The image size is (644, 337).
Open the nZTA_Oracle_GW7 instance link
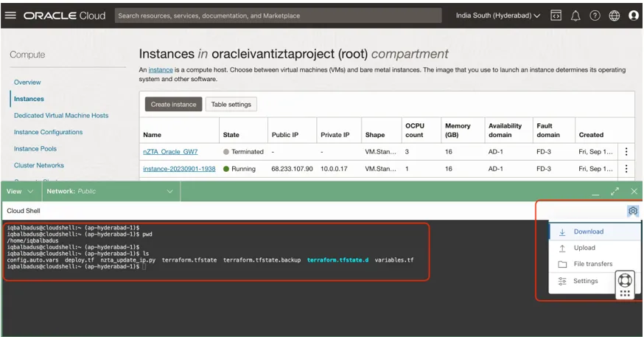pos(170,152)
